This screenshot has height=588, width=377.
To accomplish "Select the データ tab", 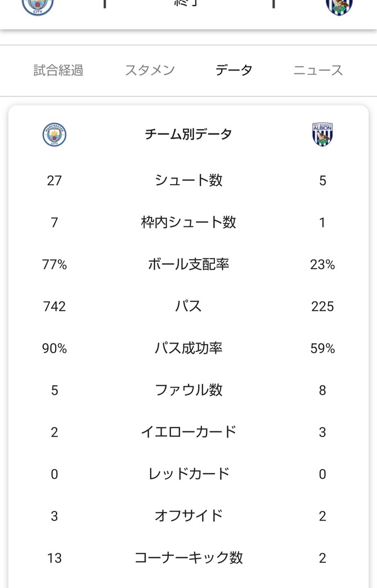I will point(234,70).
